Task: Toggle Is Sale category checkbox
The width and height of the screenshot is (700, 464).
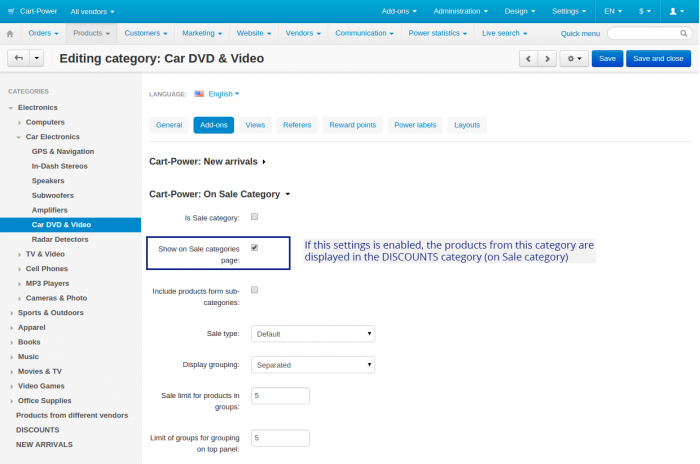Action: coord(254,217)
